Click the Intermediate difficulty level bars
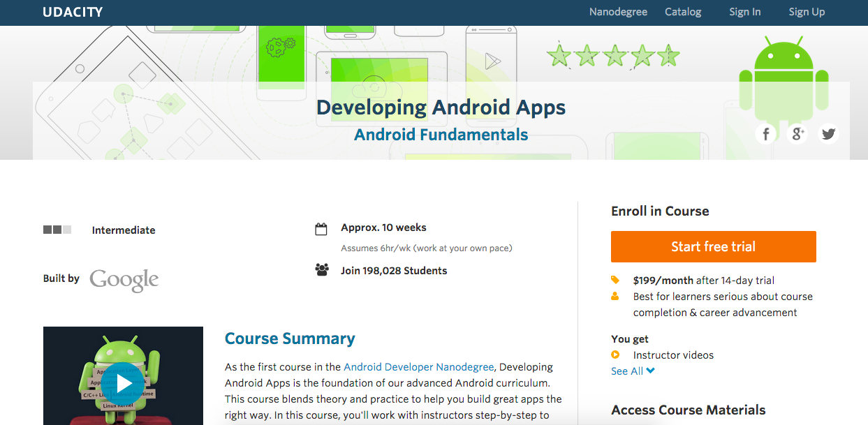This screenshot has width=868, height=425. 57,230
